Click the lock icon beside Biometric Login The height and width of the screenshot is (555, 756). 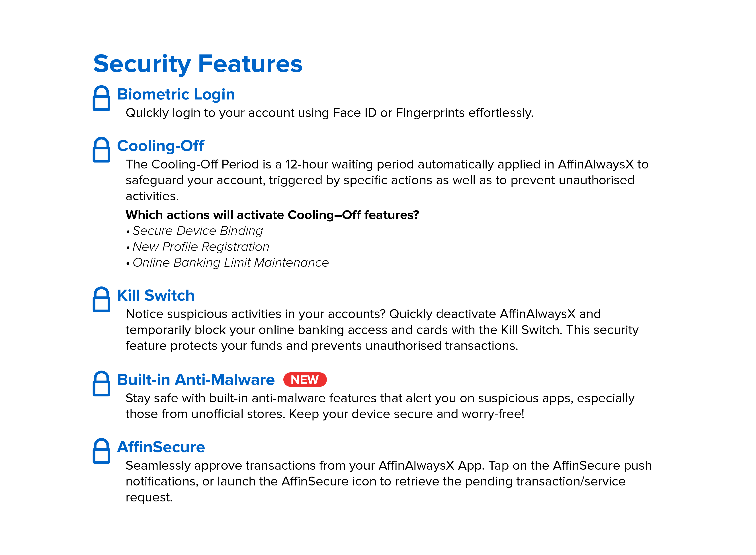coord(101,98)
